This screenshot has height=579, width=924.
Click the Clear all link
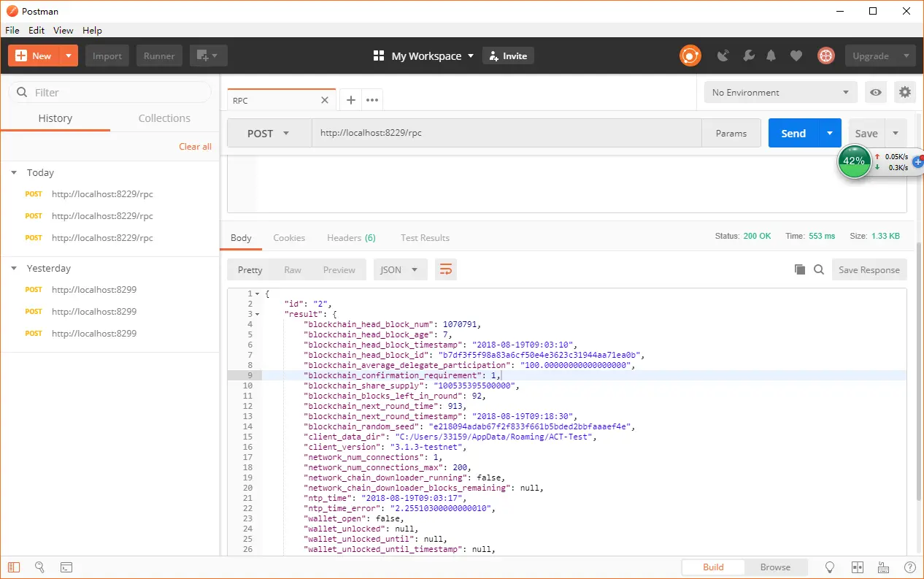tap(195, 146)
